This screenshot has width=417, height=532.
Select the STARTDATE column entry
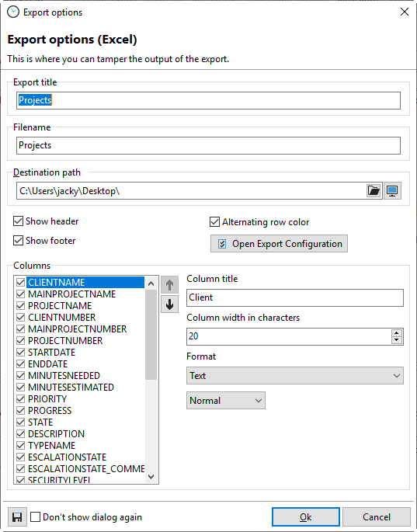pyautogui.click(x=51, y=352)
